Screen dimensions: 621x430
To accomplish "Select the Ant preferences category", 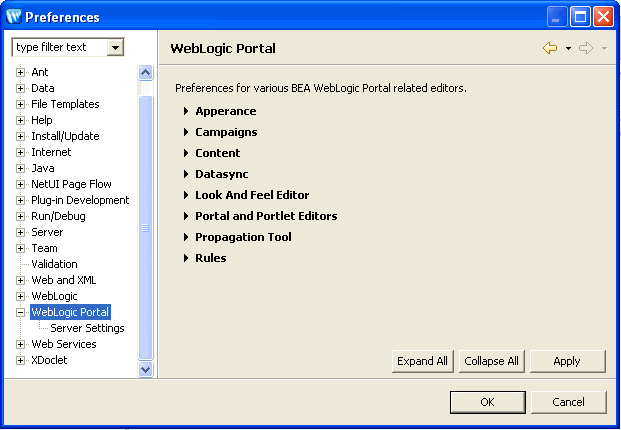I will (x=40, y=72).
